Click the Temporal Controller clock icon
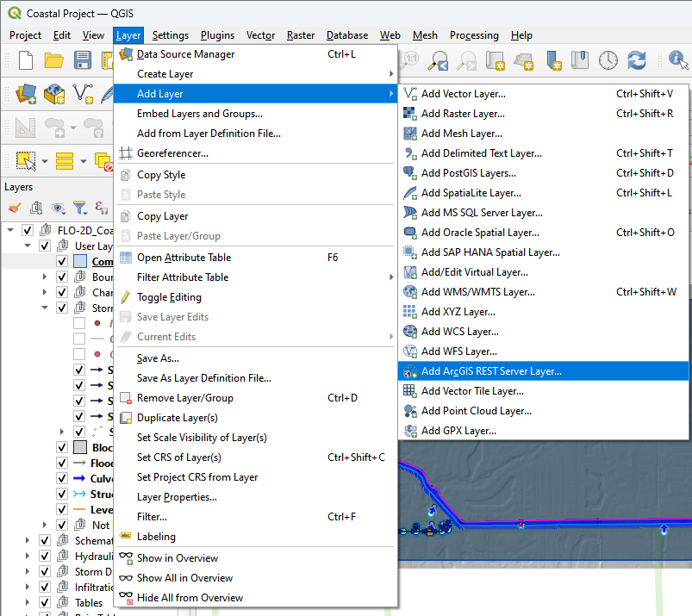Viewport: 692px width, 616px height. pyautogui.click(x=608, y=60)
